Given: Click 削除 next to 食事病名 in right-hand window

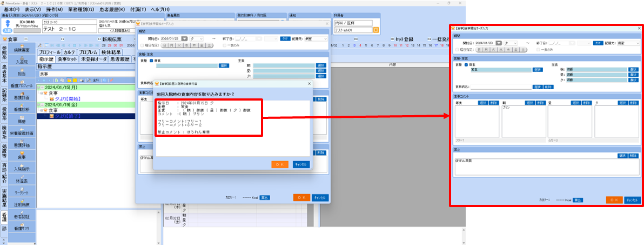Looking at the screenshot, I should pyautogui.click(x=549, y=87).
